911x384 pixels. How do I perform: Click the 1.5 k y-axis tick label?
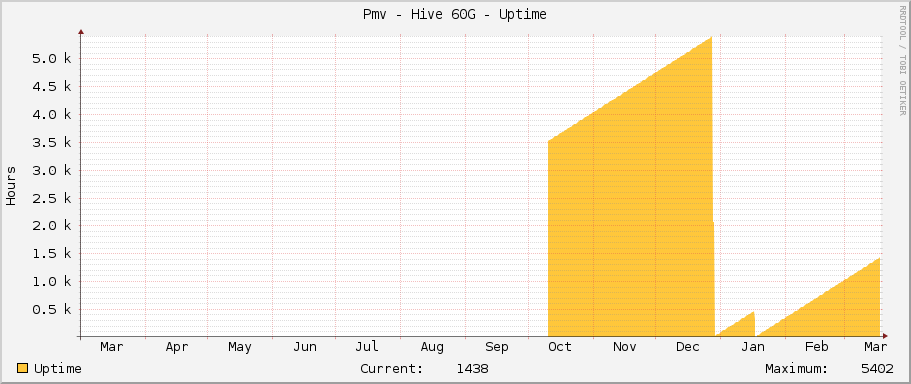pyautogui.click(x=52, y=253)
